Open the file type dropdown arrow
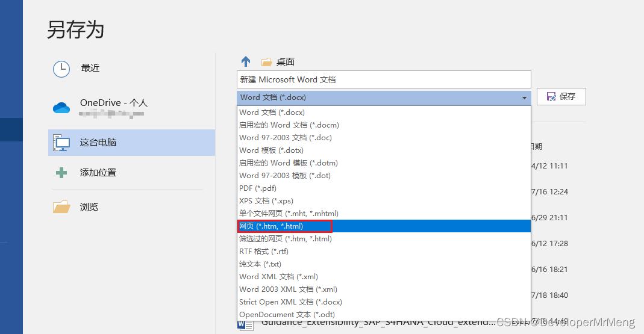This screenshot has width=644, height=334. [x=524, y=98]
